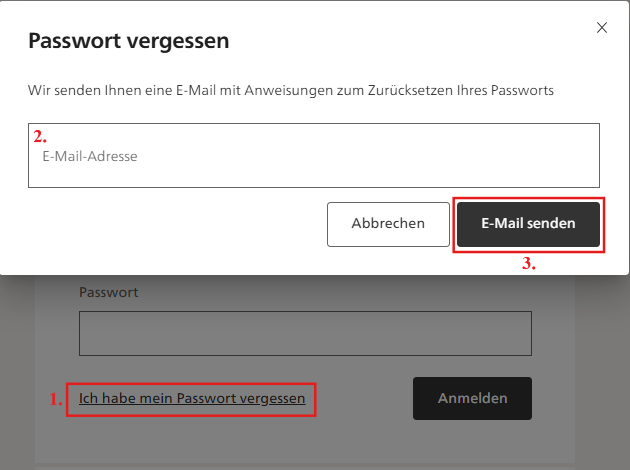Click the red '3.' annotation marker
Image resolution: width=630 pixels, height=470 pixels.
pyautogui.click(x=529, y=265)
